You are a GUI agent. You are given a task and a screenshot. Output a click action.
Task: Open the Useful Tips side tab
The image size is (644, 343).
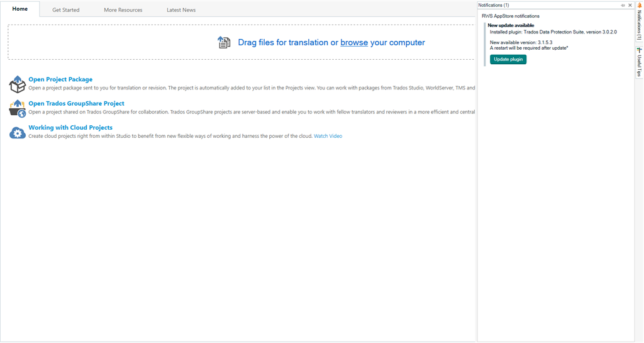[x=639, y=62]
